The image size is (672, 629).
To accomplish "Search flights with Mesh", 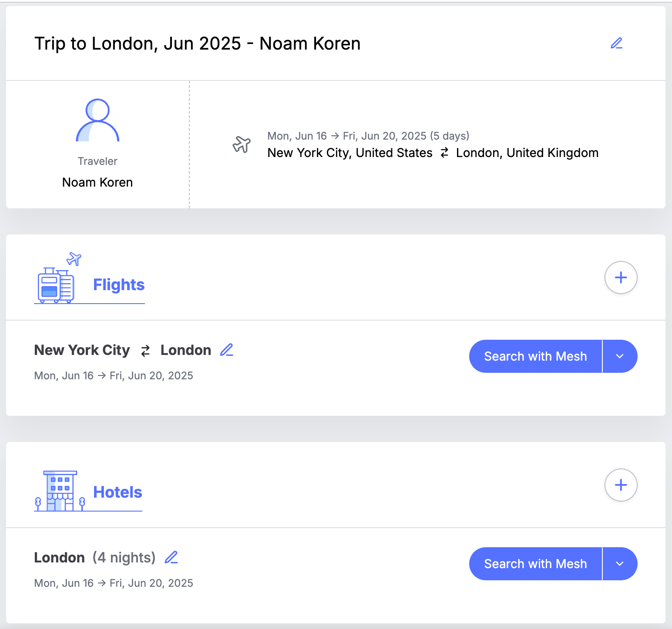I will tap(535, 356).
